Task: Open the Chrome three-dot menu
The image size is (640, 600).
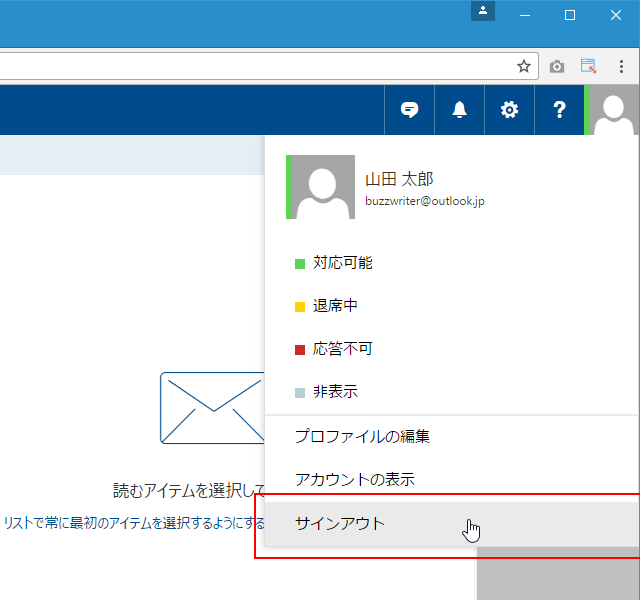Action: click(x=621, y=66)
